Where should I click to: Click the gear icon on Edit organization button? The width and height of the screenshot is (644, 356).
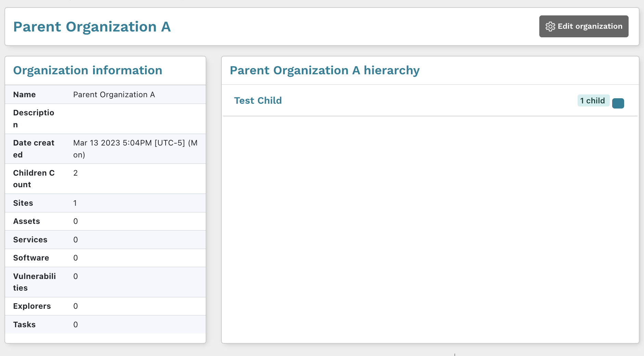pos(550,26)
